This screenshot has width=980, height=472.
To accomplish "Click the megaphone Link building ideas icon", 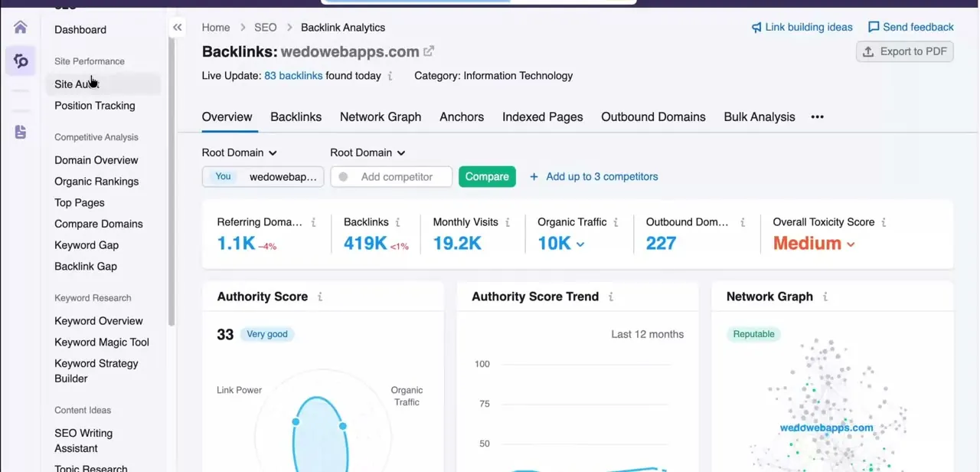I will click(x=756, y=28).
